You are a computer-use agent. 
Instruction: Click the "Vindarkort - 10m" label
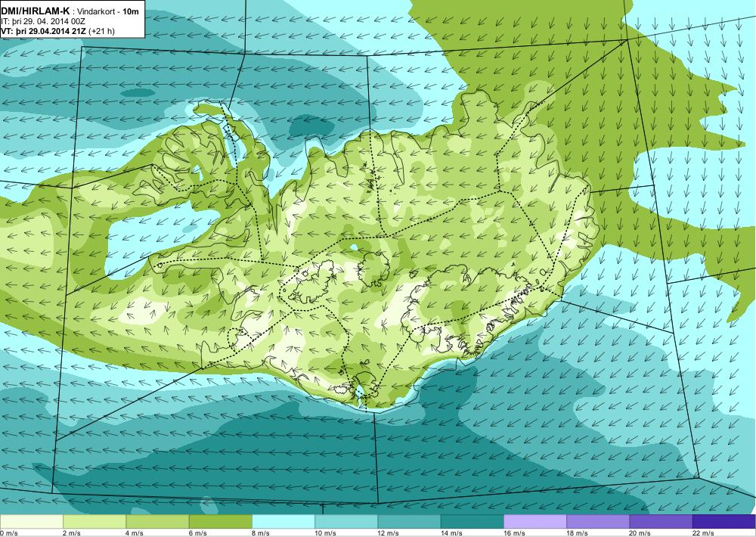coord(108,11)
